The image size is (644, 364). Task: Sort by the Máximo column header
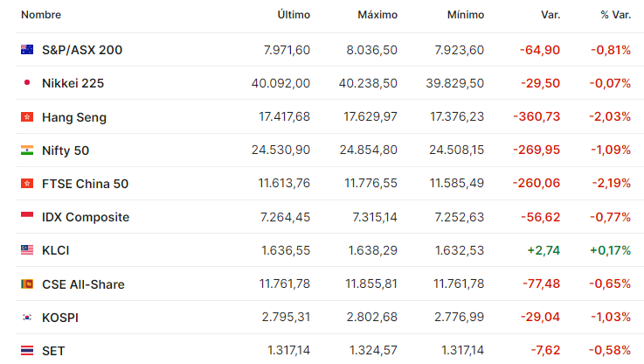377,15
